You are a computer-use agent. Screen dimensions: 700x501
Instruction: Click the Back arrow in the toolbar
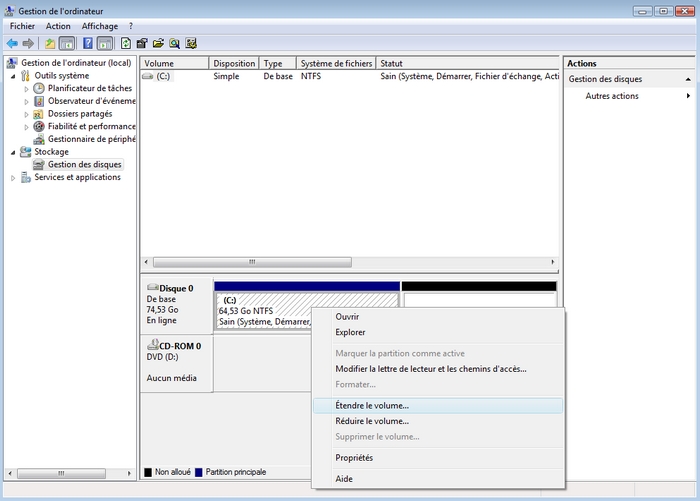click(x=12, y=44)
